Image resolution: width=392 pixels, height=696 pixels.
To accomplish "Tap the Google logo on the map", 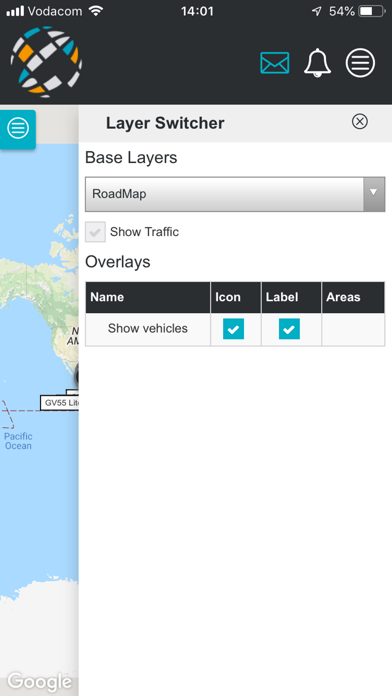I will click(40, 682).
